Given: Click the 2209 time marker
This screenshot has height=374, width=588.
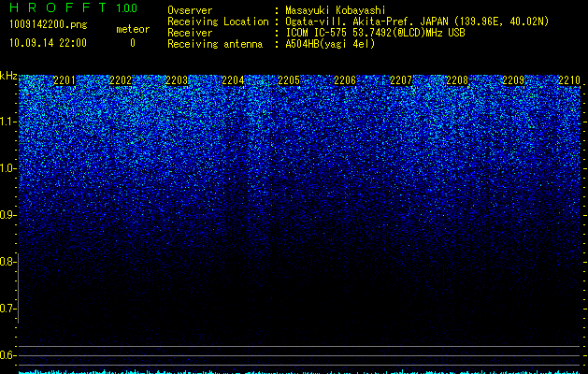Looking at the screenshot, I should pos(513,80).
